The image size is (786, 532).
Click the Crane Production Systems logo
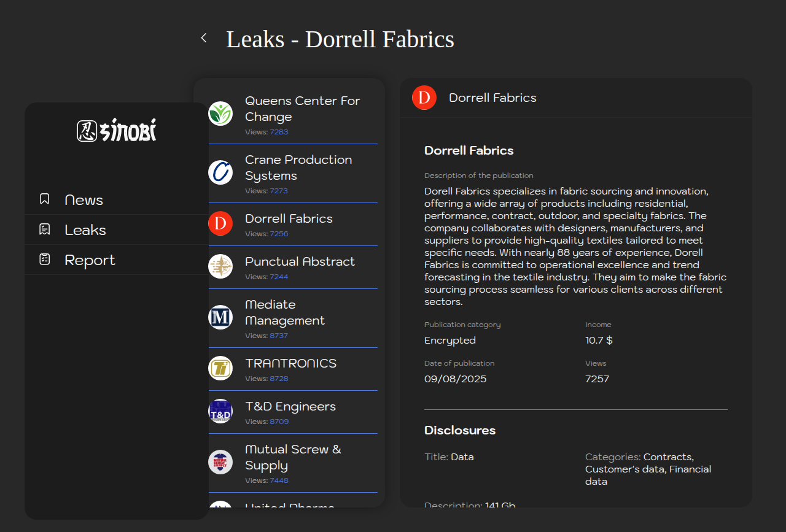click(220, 172)
